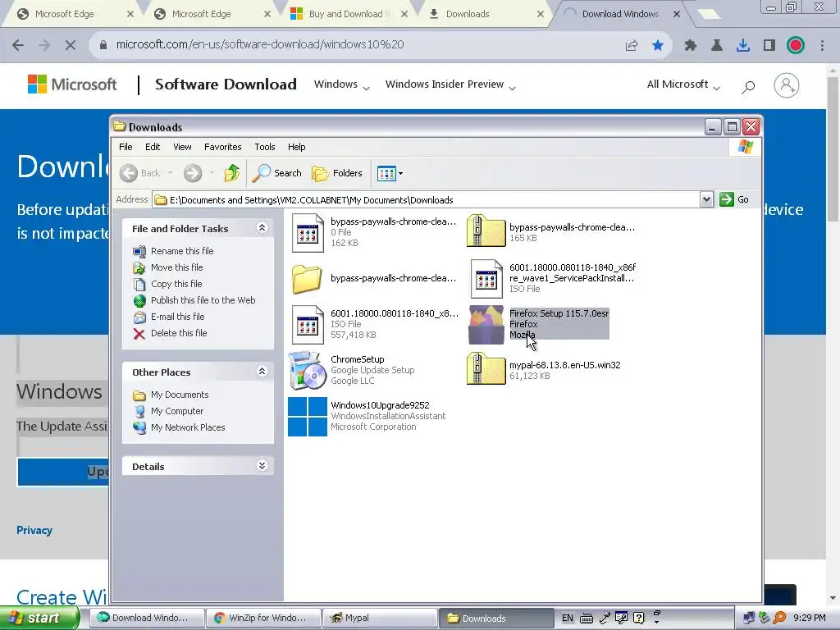840x630 pixels.
Task: Toggle the Folders pane button
Action: tap(337, 173)
